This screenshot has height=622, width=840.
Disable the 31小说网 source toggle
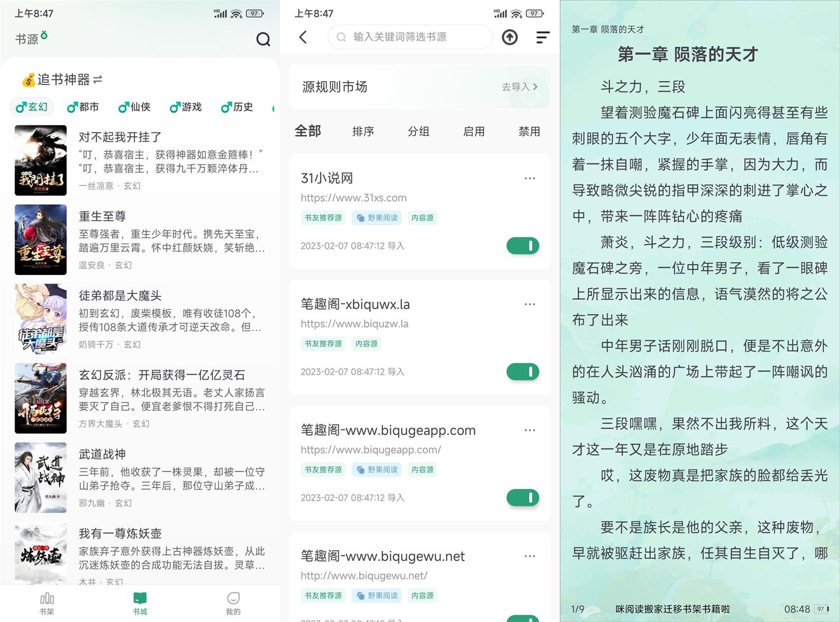pyautogui.click(x=522, y=246)
